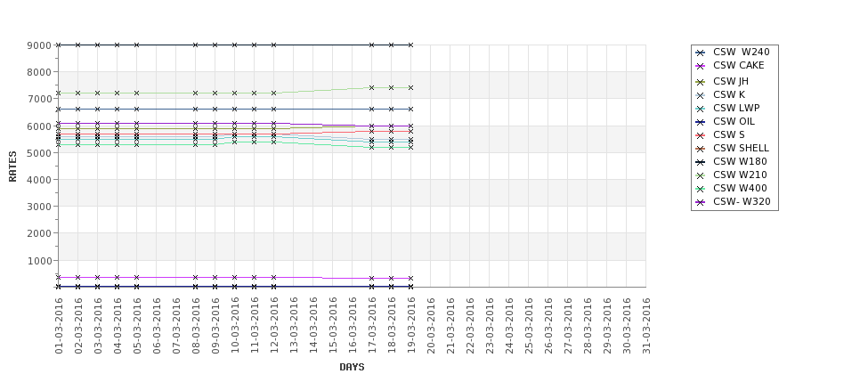The image size is (868, 382).
Task: Click the 9000 line data point at 19-03-2016
Action: tap(410, 45)
